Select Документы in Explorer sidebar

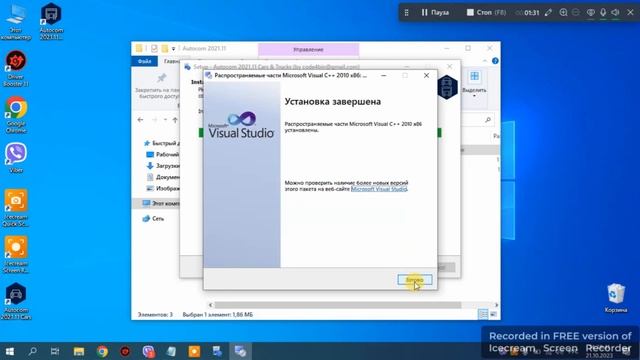[x=163, y=177]
